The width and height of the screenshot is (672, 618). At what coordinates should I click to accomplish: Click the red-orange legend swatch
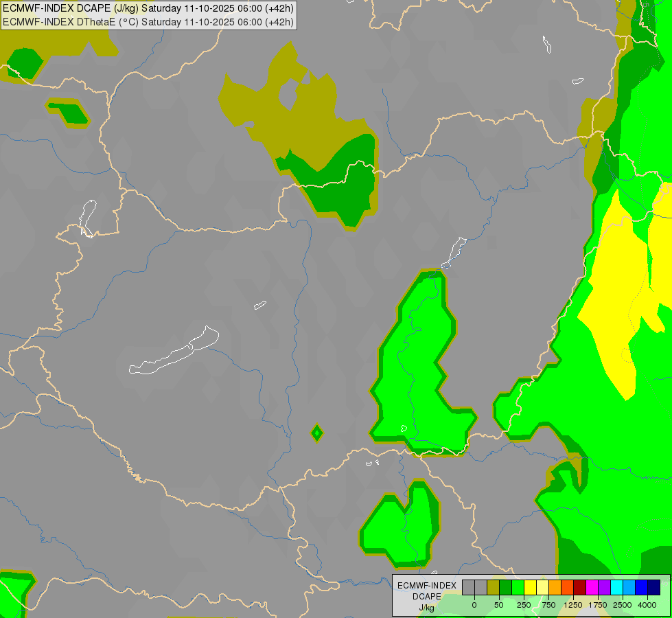(568, 587)
